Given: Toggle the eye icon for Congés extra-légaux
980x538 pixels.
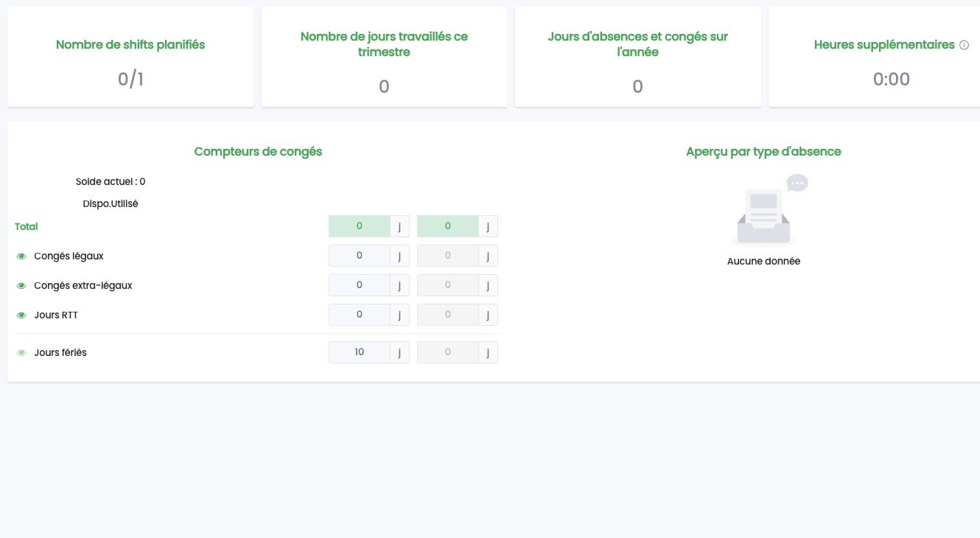Looking at the screenshot, I should (x=21, y=286).
